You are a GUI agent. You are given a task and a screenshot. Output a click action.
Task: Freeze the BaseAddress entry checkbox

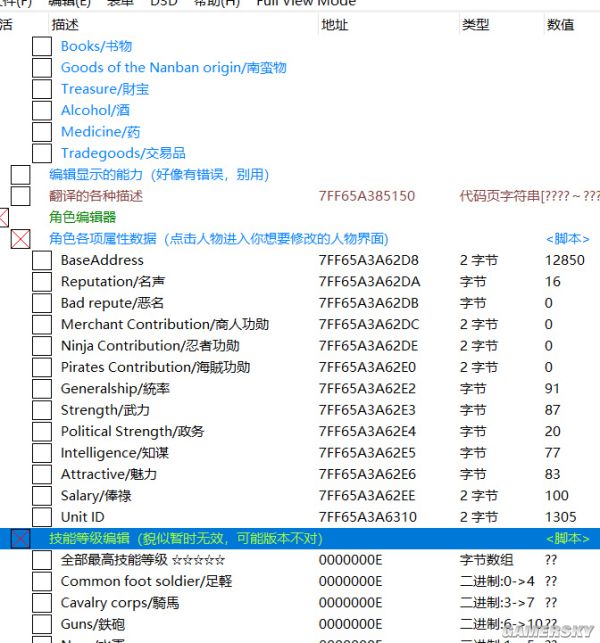[42, 260]
